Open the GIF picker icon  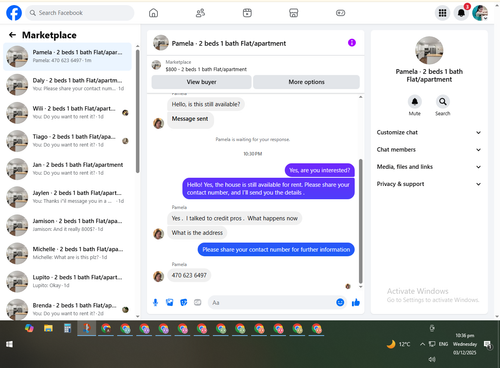[198, 302]
